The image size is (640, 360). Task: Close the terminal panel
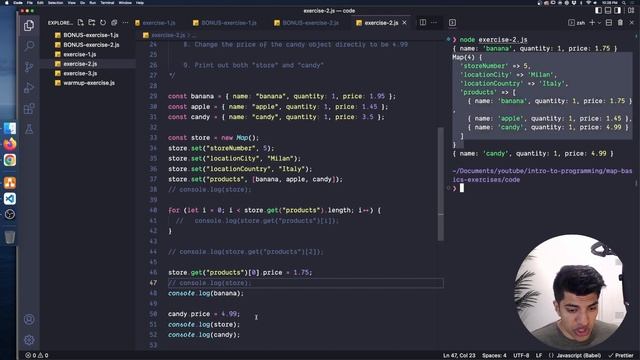click(631, 22)
